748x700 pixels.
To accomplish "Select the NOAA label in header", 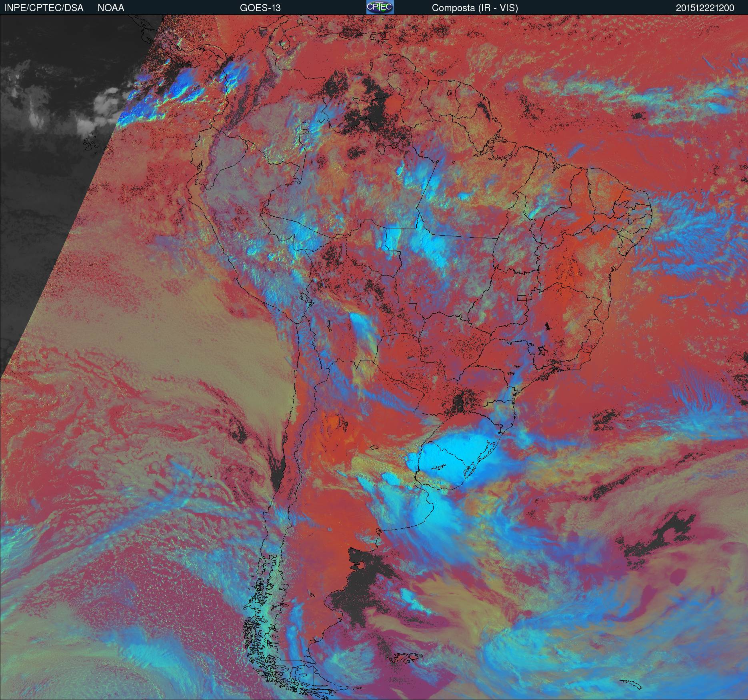I will (x=111, y=8).
